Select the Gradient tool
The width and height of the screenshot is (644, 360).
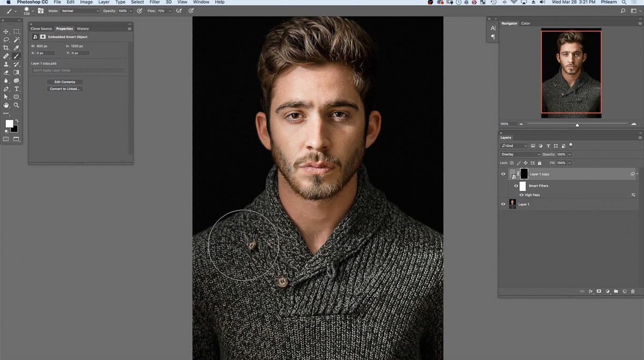[17, 72]
